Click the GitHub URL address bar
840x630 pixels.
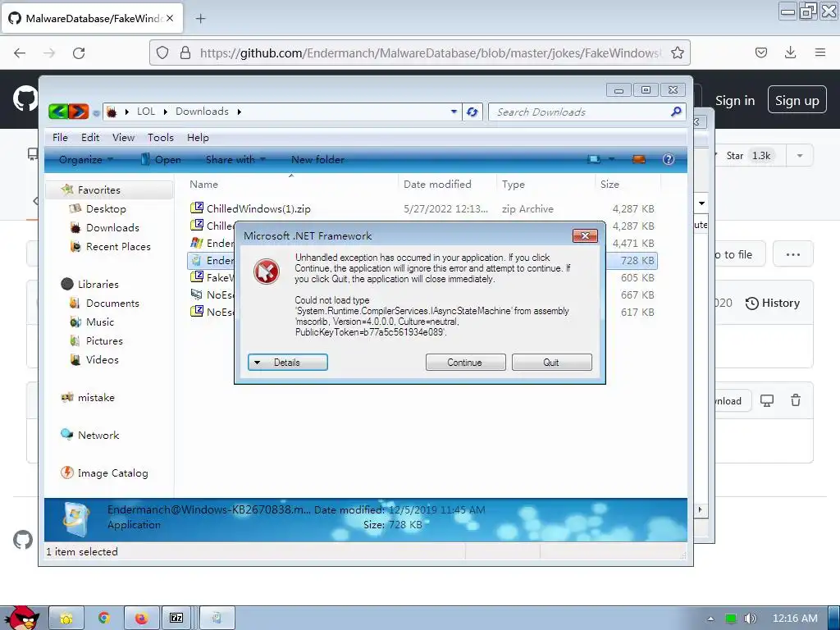coord(419,52)
